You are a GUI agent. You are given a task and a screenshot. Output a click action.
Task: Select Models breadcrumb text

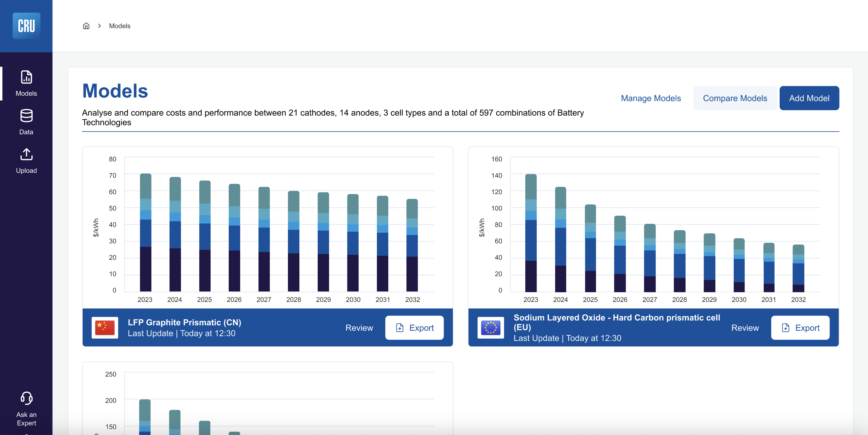pos(120,26)
